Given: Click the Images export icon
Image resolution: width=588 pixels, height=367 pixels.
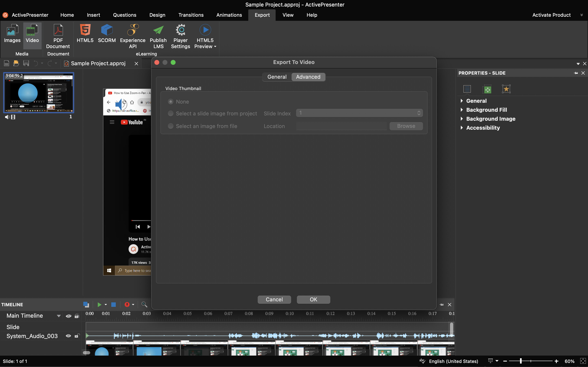Looking at the screenshot, I should click(12, 30).
